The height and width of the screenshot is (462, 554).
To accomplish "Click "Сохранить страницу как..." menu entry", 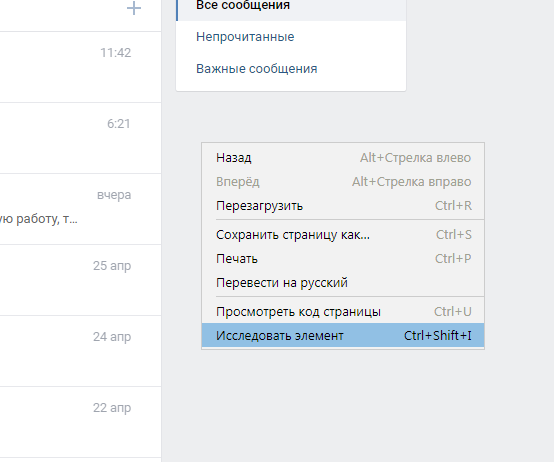I will [343, 235].
